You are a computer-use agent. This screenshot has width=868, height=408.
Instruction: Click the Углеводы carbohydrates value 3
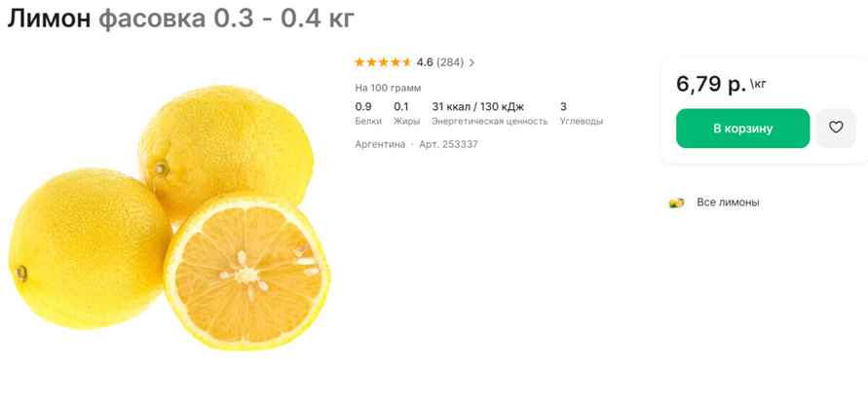click(563, 106)
